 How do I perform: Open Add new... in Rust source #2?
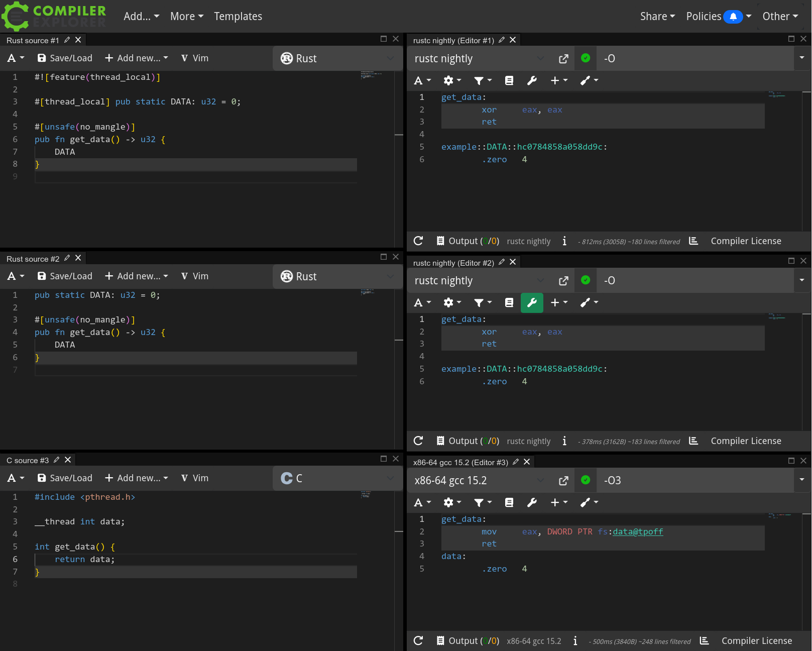(x=137, y=276)
